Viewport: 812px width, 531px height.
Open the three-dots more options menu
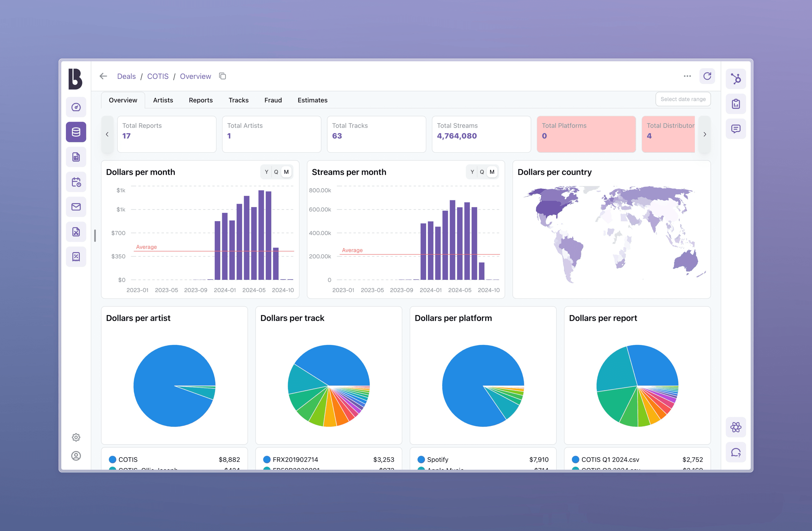687,76
